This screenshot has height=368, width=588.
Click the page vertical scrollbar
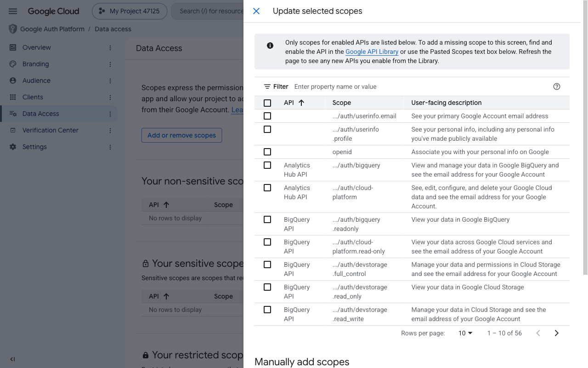585,138
